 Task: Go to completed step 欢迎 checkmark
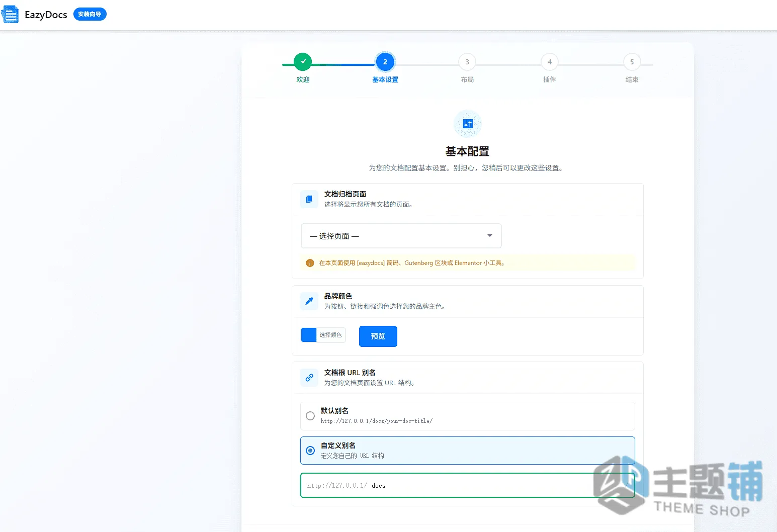pyautogui.click(x=303, y=61)
